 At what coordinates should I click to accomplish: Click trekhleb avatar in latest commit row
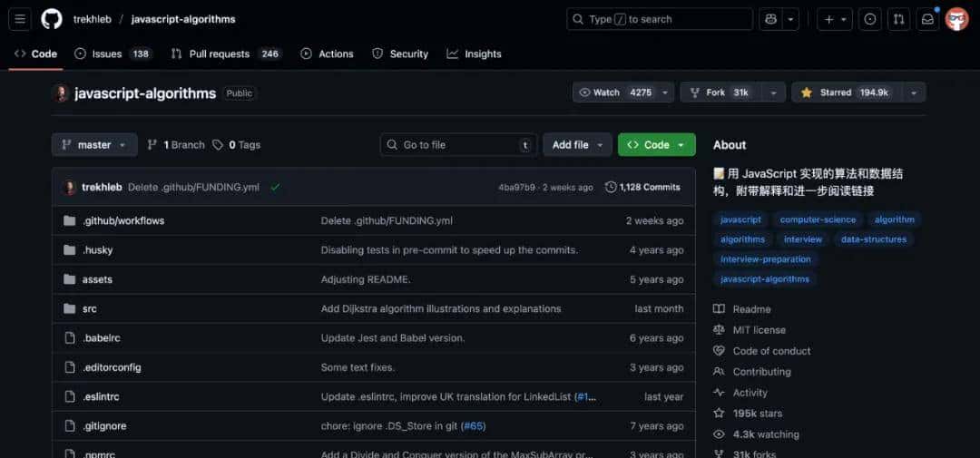(70, 187)
